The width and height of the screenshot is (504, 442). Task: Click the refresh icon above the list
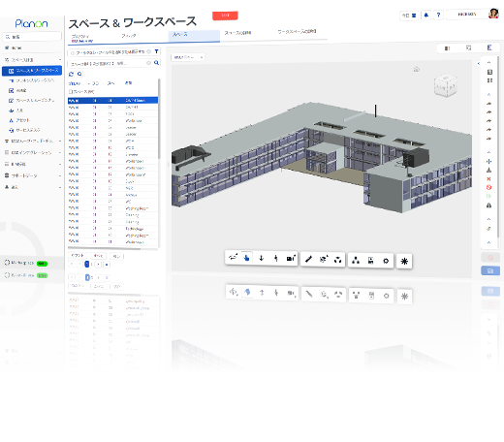72,74
